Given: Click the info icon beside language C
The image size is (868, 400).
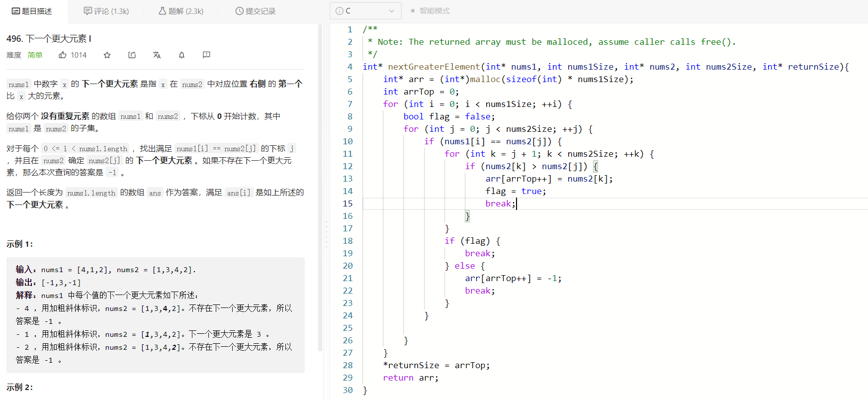Looking at the screenshot, I should (340, 10).
